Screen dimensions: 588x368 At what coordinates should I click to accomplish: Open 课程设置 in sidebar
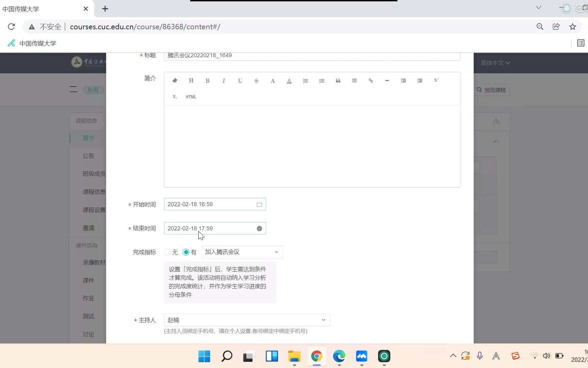click(x=94, y=210)
